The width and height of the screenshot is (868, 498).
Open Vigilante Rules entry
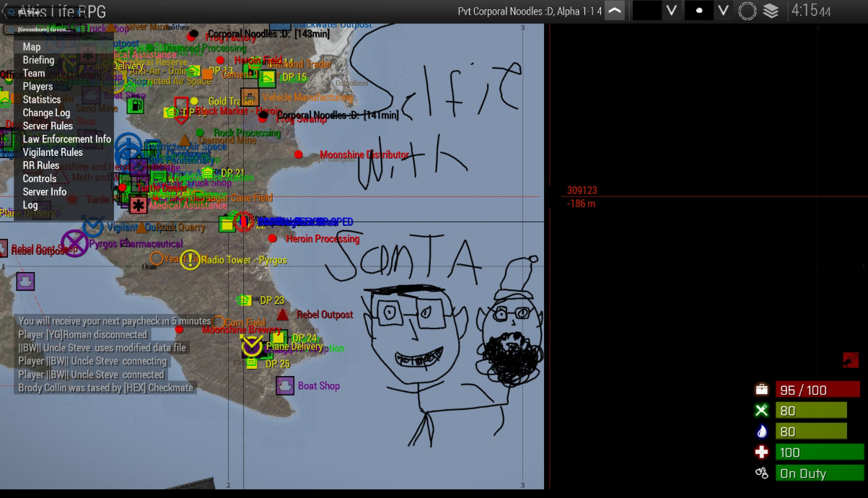point(63,152)
